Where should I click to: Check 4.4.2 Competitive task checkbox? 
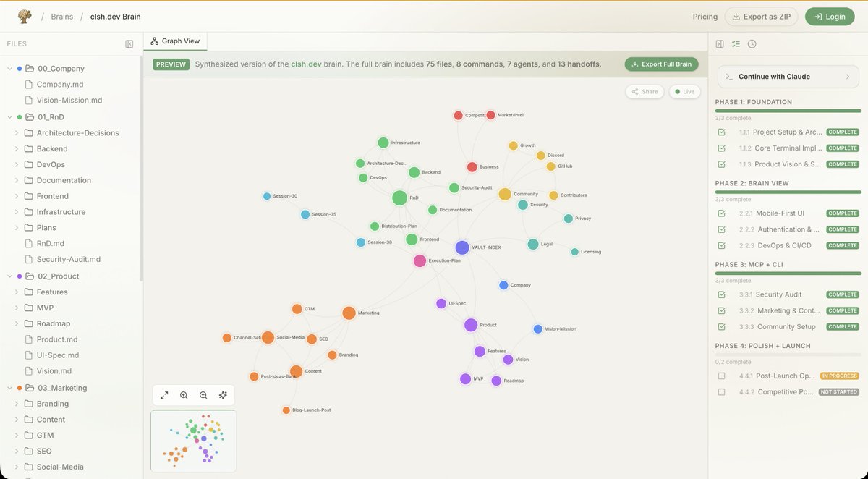pos(721,392)
